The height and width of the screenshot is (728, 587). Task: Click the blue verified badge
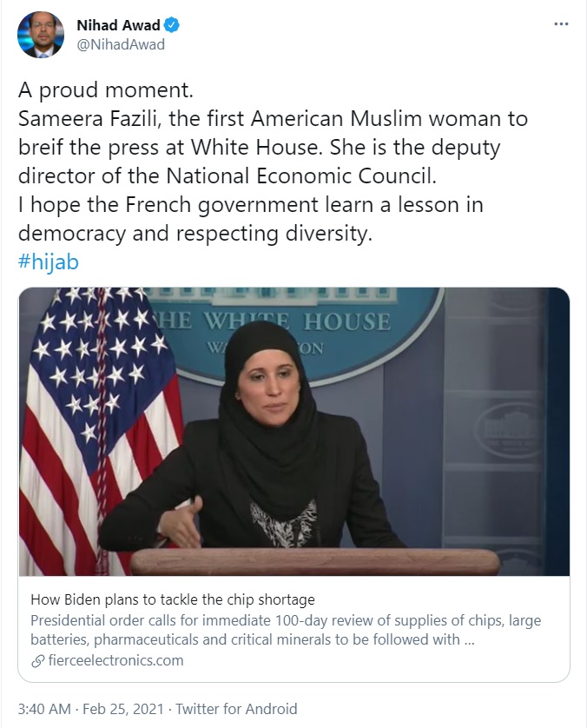[x=173, y=26]
